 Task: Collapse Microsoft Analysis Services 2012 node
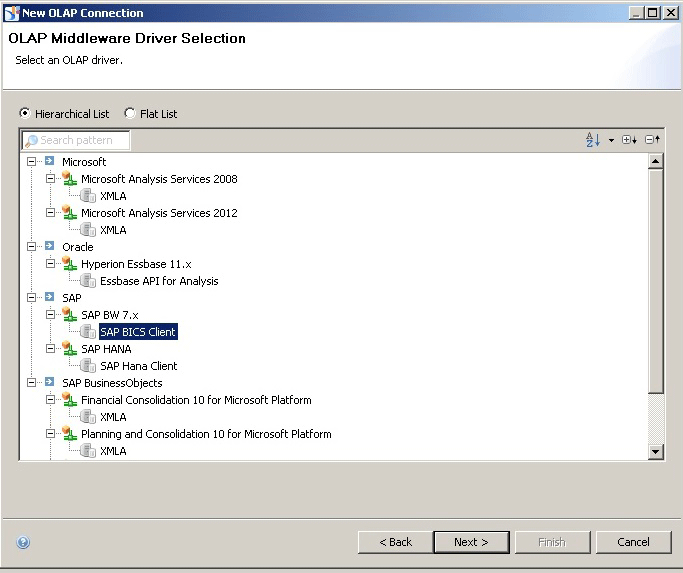[x=51, y=213]
